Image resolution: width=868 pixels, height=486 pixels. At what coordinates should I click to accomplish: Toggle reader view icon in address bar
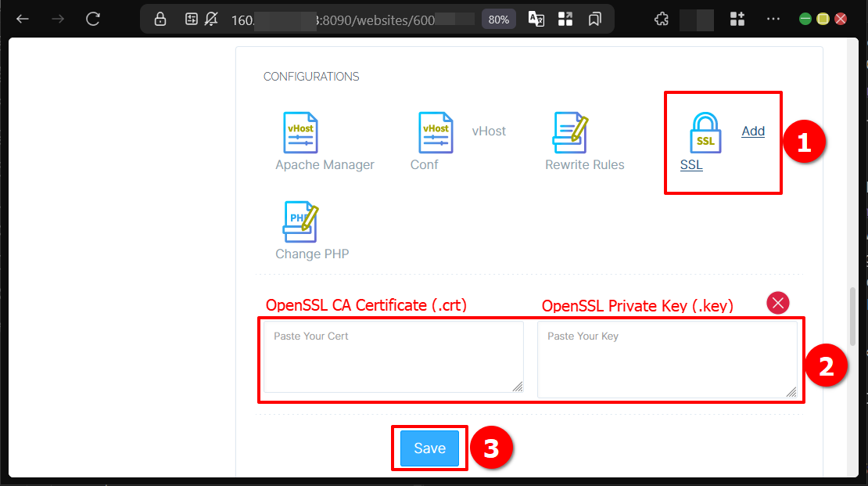click(x=191, y=20)
